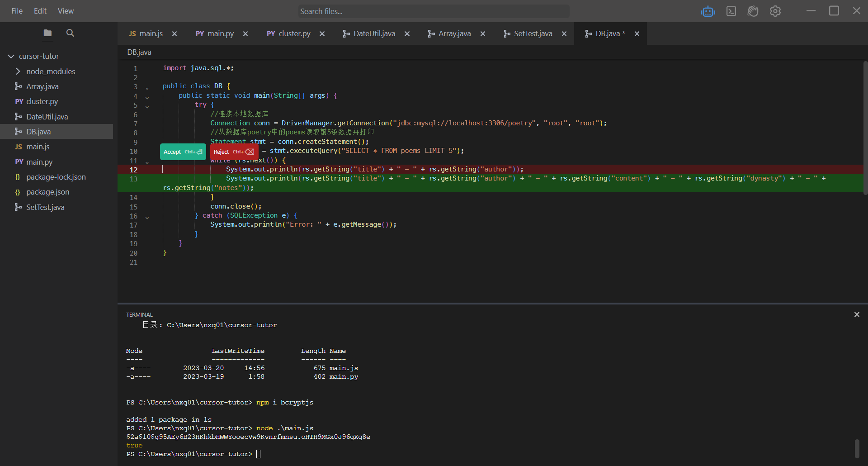Accept the suggested code change

tap(183, 152)
